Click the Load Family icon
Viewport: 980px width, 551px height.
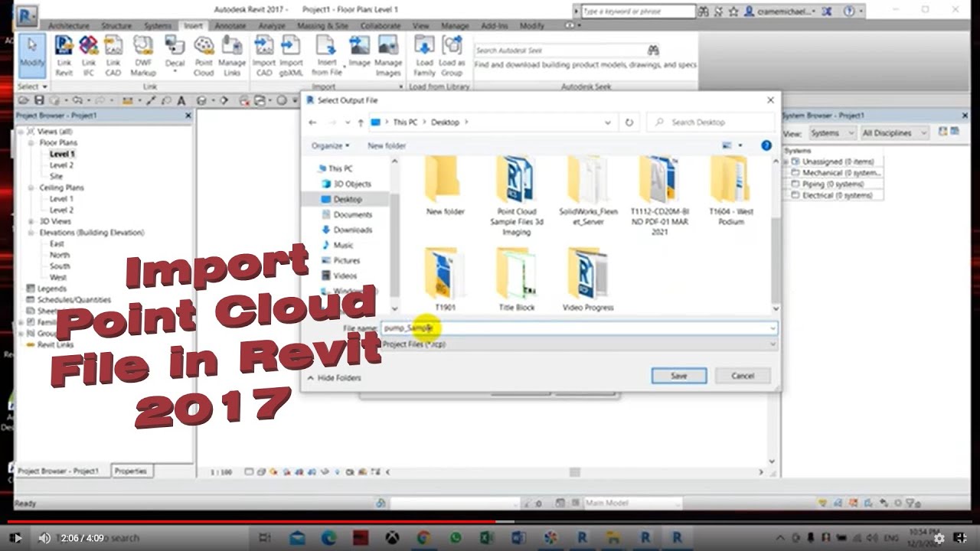(x=424, y=55)
